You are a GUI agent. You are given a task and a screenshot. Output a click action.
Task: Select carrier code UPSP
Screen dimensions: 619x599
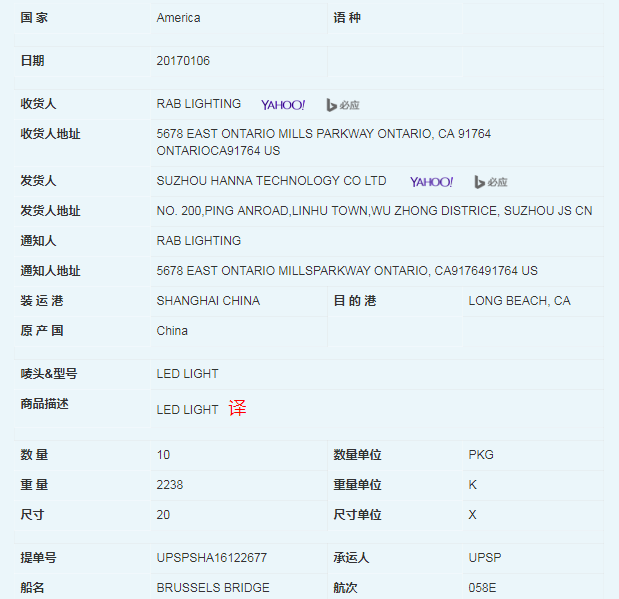(x=485, y=558)
